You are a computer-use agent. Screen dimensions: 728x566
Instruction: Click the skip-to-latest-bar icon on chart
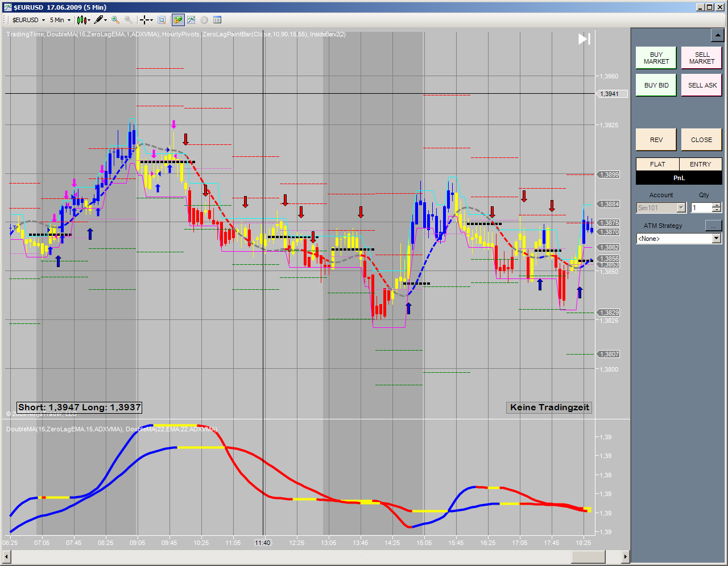point(584,39)
